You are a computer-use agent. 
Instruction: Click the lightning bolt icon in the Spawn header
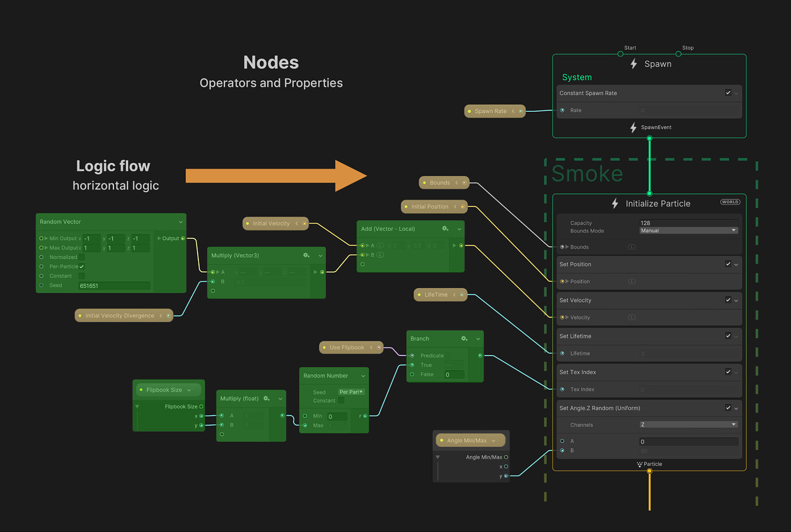(x=633, y=64)
